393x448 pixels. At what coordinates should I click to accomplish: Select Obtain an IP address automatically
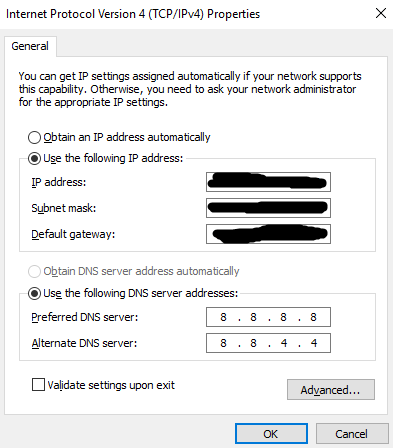(x=34, y=137)
